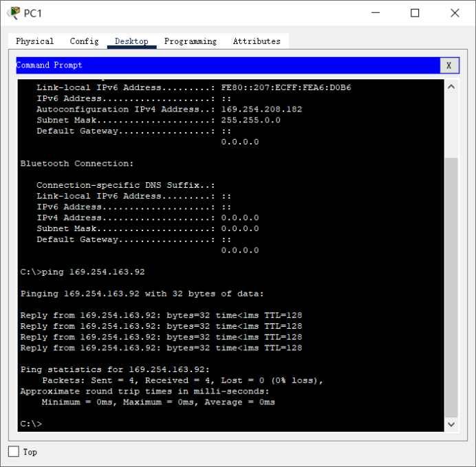476x467 pixels.
Task: Click the Command Prompt title bar text
Action: coord(49,65)
